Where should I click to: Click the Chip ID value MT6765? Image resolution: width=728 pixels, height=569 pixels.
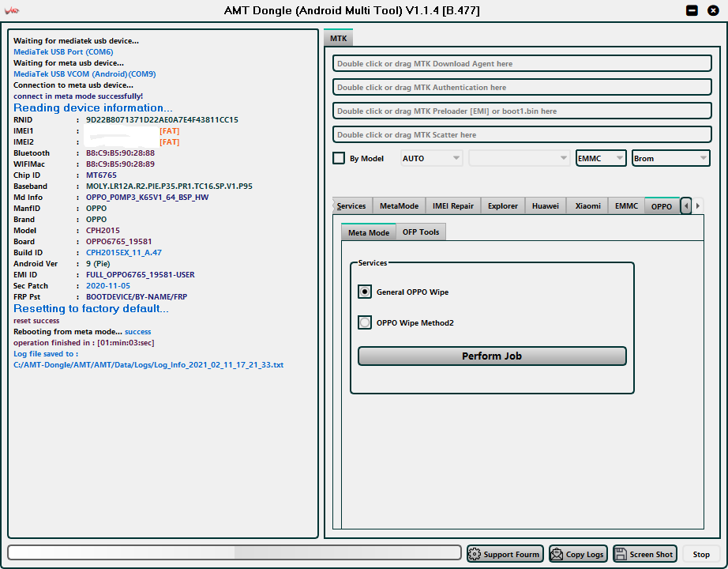(101, 175)
